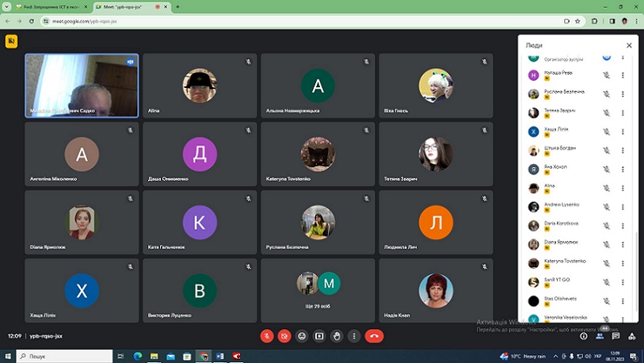The height and width of the screenshot is (363, 644).
Task: Open Word from the taskbar
Action: click(x=219, y=356)
